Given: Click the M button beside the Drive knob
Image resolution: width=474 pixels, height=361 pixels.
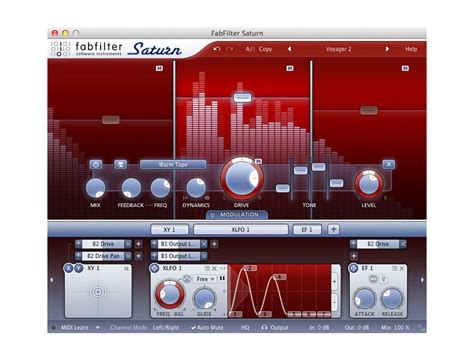Looking at the screenshot, I should coord(258,161).
